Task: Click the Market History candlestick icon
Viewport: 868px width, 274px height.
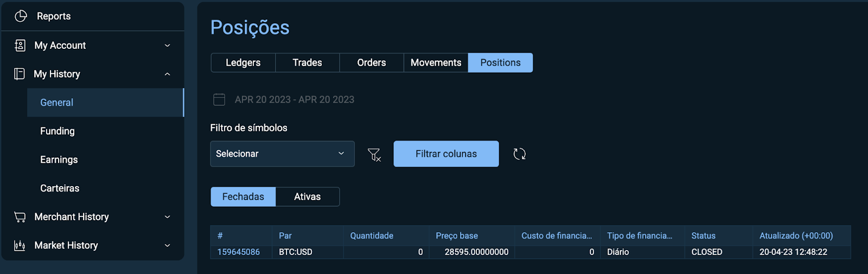Action: pos(20,245)
